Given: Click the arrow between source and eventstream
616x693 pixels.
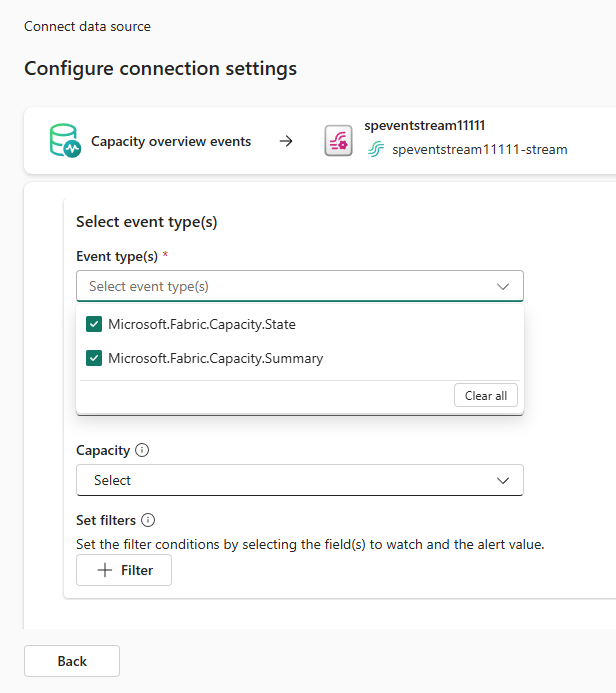Looking at the screenshot, I should [286, 141].
